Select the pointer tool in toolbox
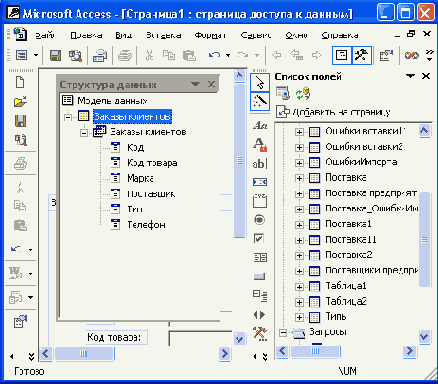This screenshot has width=438, height=384. click(x=260, y=82)
